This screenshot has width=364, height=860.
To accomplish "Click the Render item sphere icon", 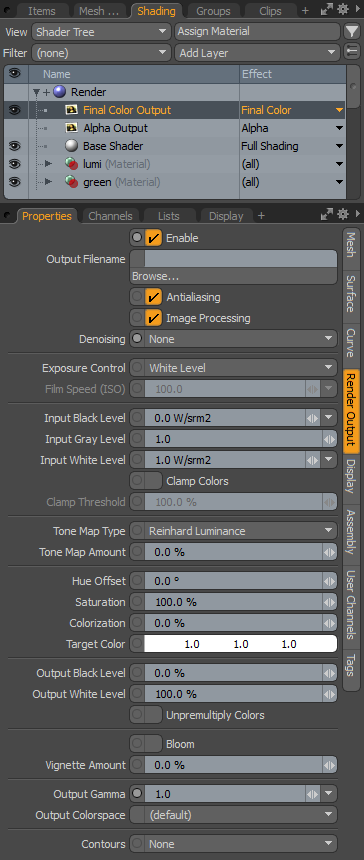I will click(x=59, y=92).
